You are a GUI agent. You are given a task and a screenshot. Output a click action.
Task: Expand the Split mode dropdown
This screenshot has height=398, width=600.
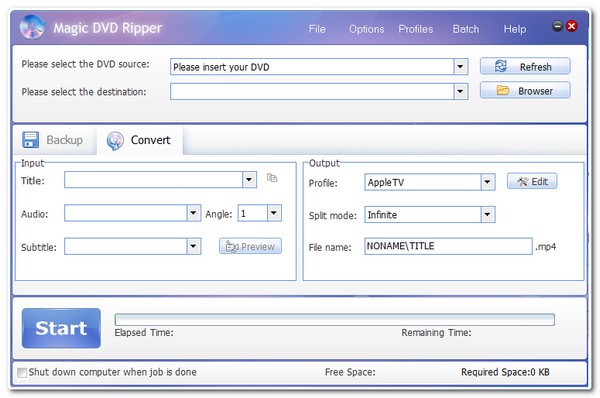[488, 215]
